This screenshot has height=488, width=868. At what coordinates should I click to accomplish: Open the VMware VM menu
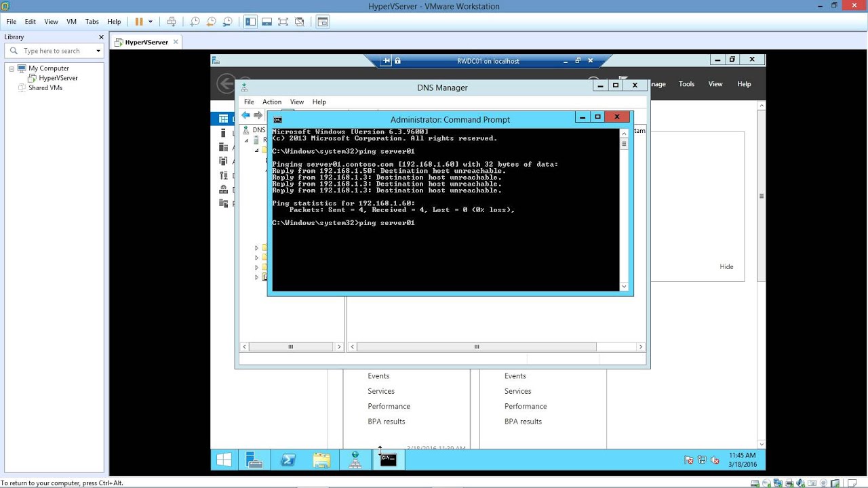(72, 22)
